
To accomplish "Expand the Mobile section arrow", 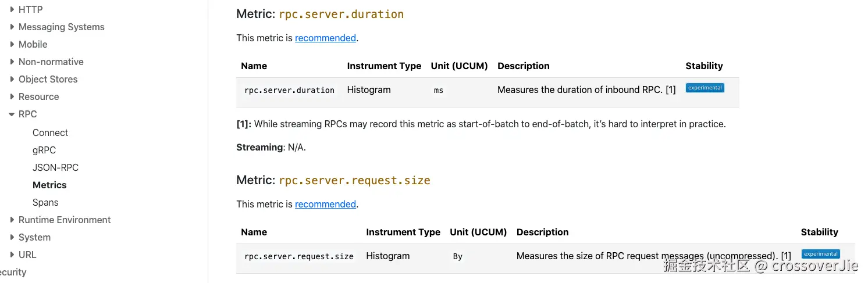I will click(12, 44).
